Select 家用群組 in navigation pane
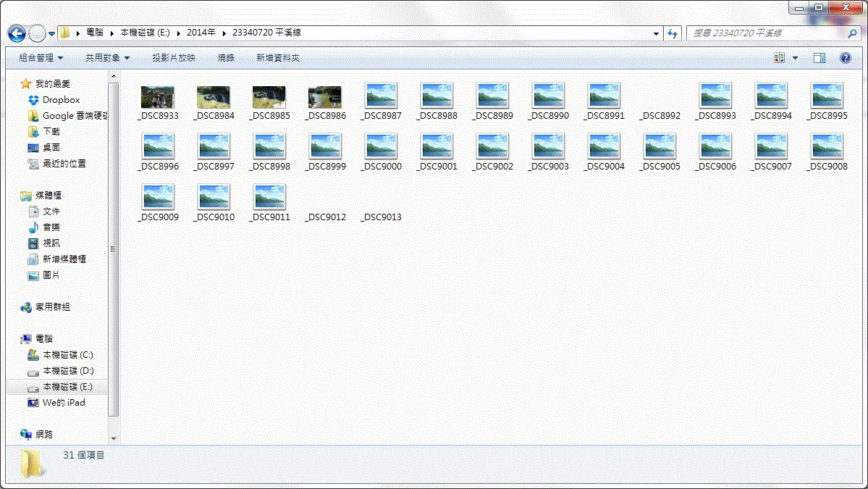The height and width of the screenshot is (489, 868). point(46,306)
